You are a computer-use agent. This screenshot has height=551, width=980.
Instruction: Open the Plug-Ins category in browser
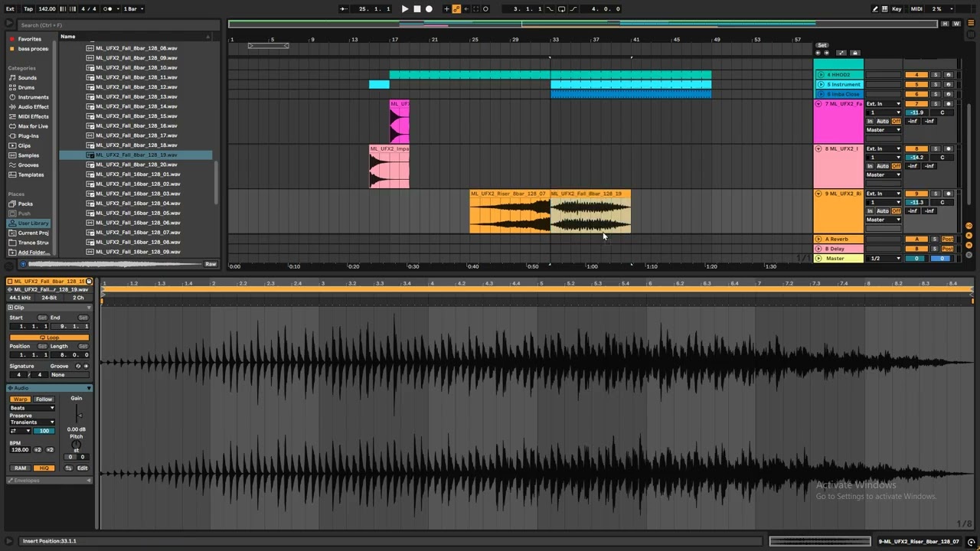[28, 135]
